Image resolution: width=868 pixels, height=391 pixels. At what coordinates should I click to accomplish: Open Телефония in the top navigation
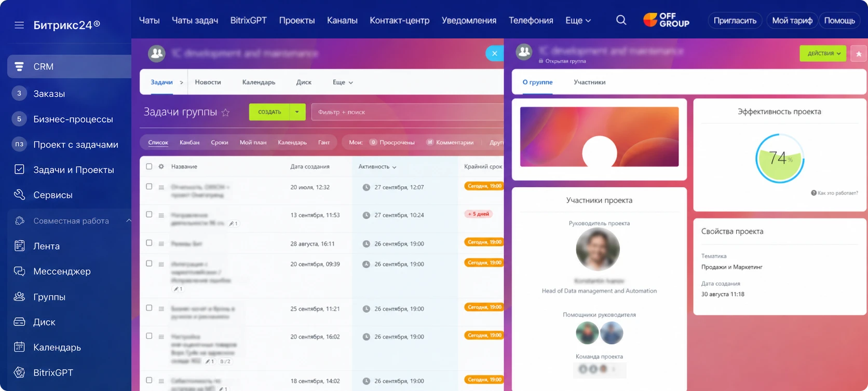point(531,20)
